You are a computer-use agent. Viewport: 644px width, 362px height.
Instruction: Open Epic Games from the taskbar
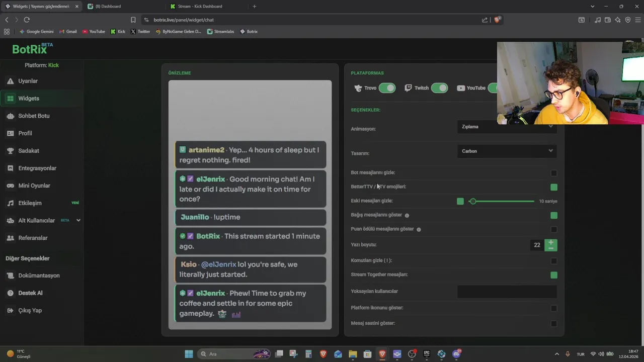click(427, 354)
